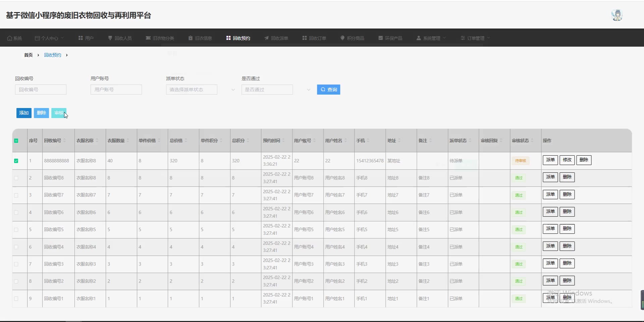644x322 pixels.
Task: Toggle the select-all checkbox in table header
Action: pos(16,141)
